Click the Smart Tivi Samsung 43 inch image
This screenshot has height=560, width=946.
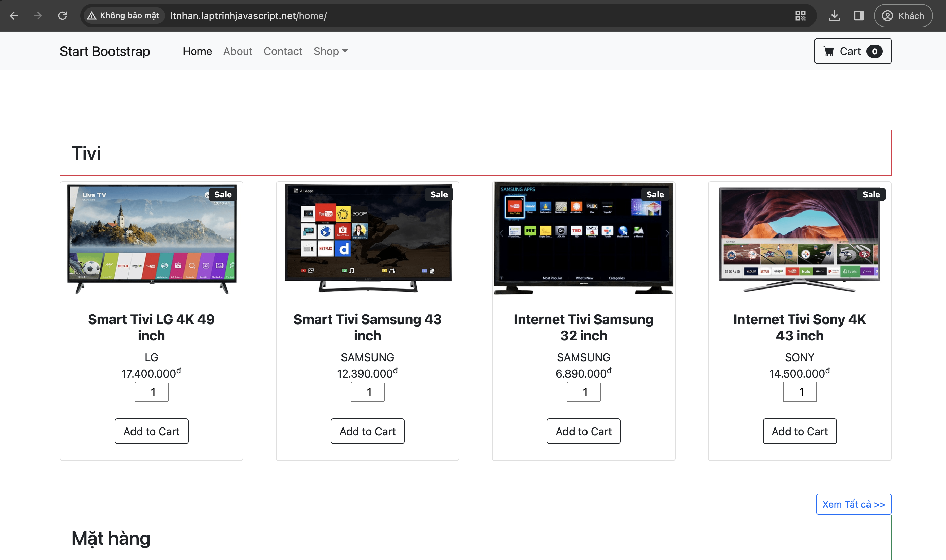coord(367,239)
